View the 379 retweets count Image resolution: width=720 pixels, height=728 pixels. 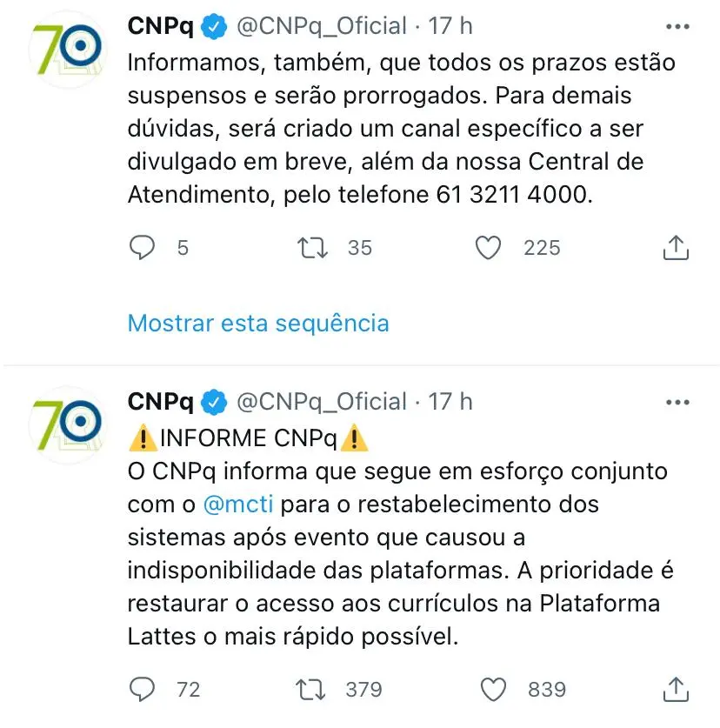tap(363, 689)
